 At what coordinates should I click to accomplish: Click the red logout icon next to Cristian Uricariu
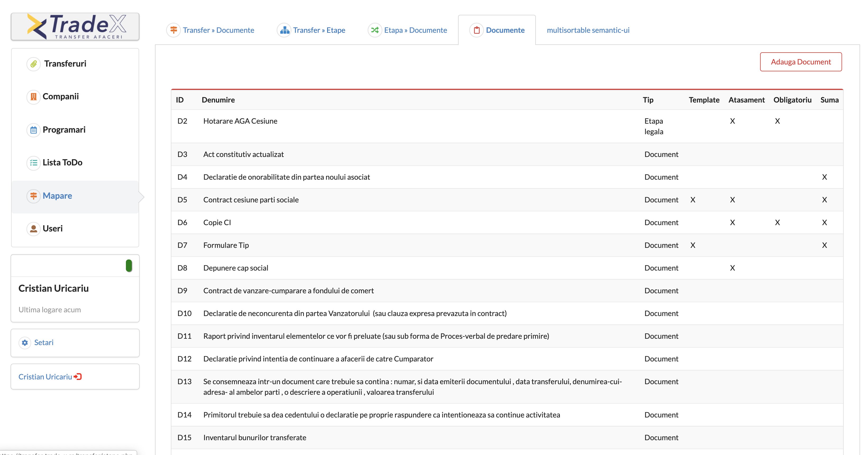click(x=78, y=377)
